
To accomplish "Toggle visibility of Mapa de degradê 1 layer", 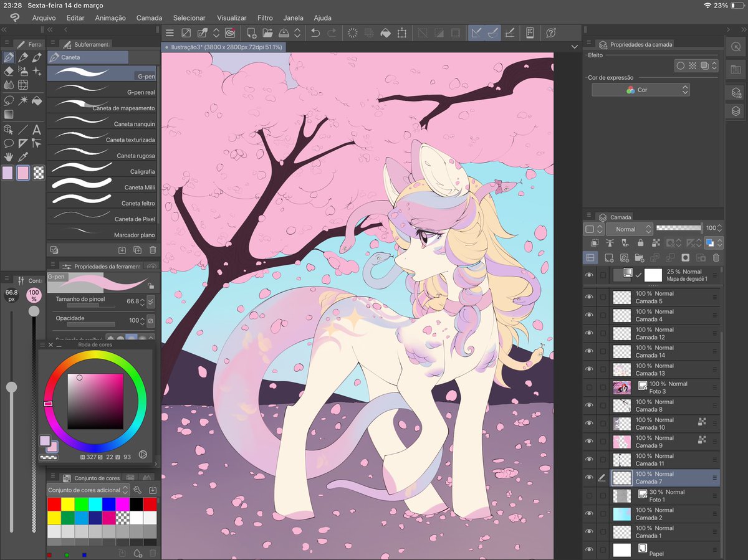I will [x=589, y=275].
